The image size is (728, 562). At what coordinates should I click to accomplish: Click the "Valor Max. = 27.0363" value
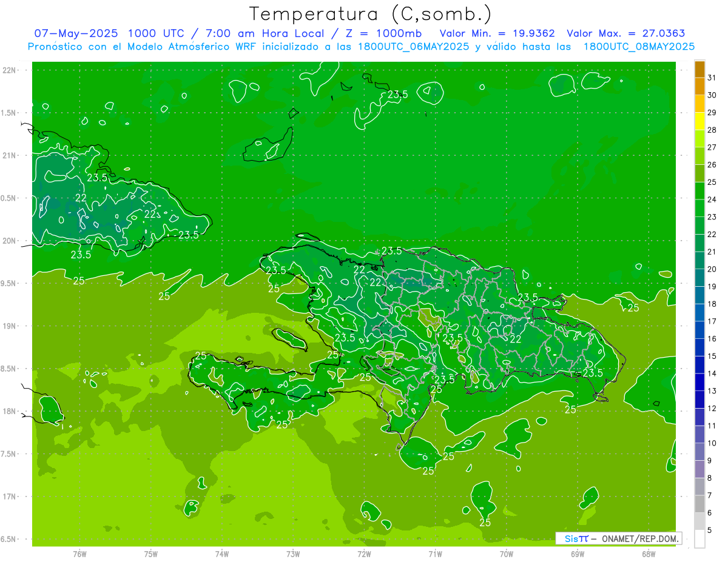(625, 33)
